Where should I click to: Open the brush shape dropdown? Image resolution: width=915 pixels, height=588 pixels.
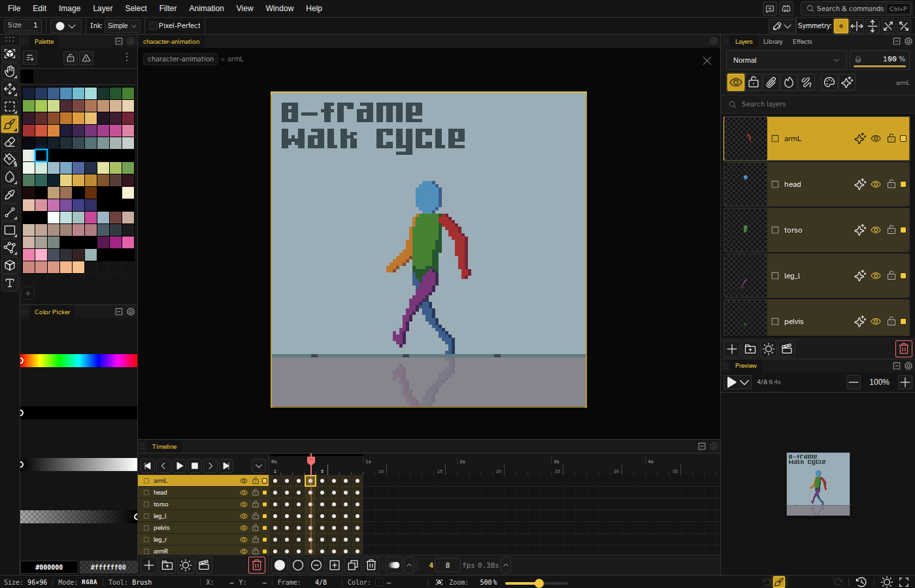(x=66, y=26)
